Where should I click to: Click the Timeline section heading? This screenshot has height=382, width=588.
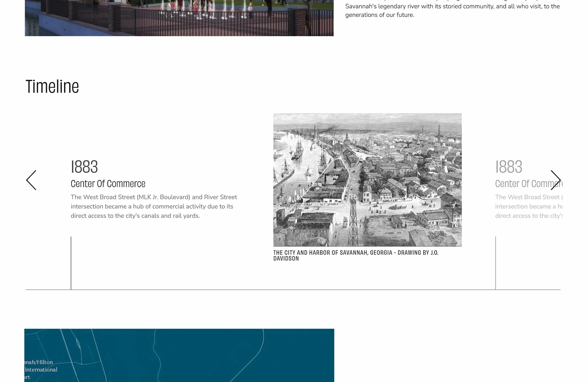(x=52, y=86)
